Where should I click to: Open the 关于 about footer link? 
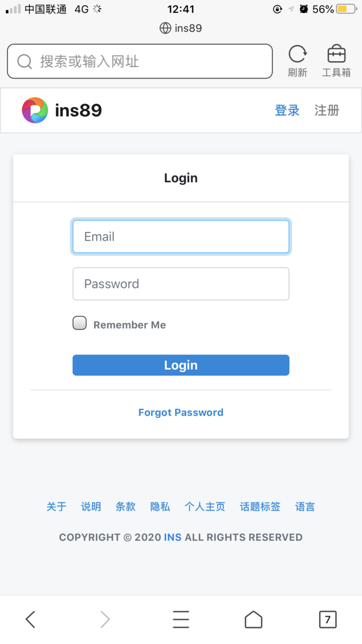pyautogui.click(x=57, y=507)
